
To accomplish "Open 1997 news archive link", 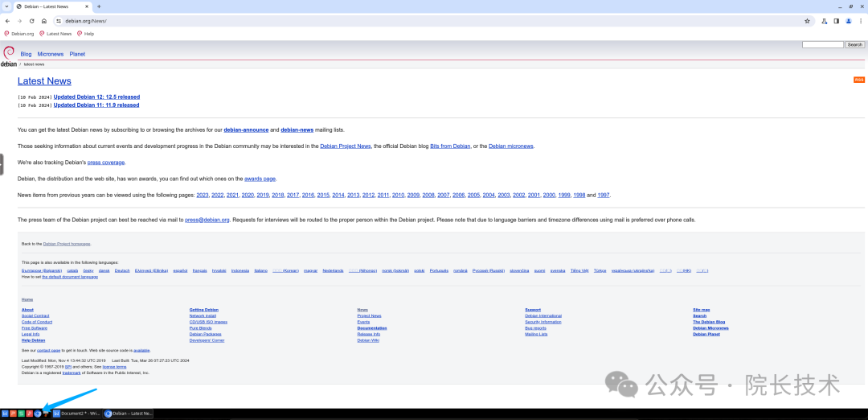I will 604,195.
